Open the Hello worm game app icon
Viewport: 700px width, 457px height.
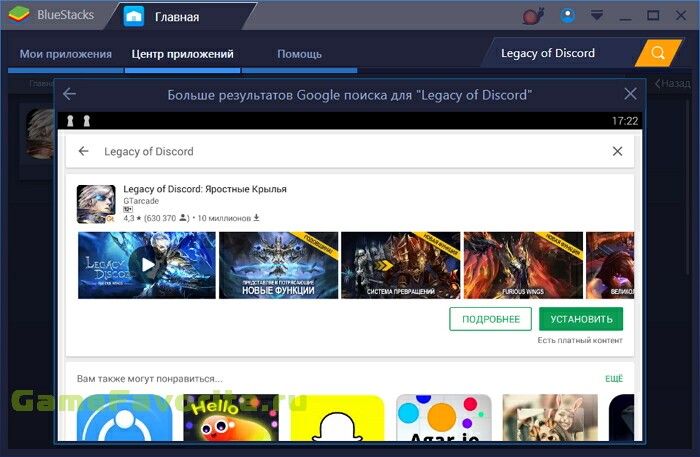(231, 418)
